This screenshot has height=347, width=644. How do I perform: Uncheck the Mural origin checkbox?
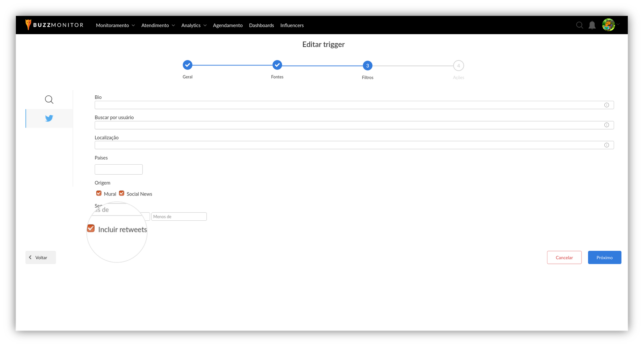(99, 193)
